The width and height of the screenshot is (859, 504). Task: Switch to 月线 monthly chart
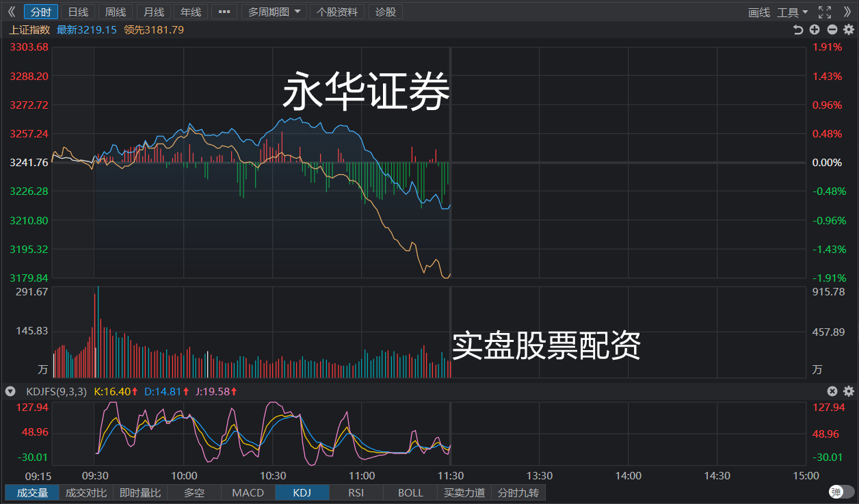pos(154,12)
